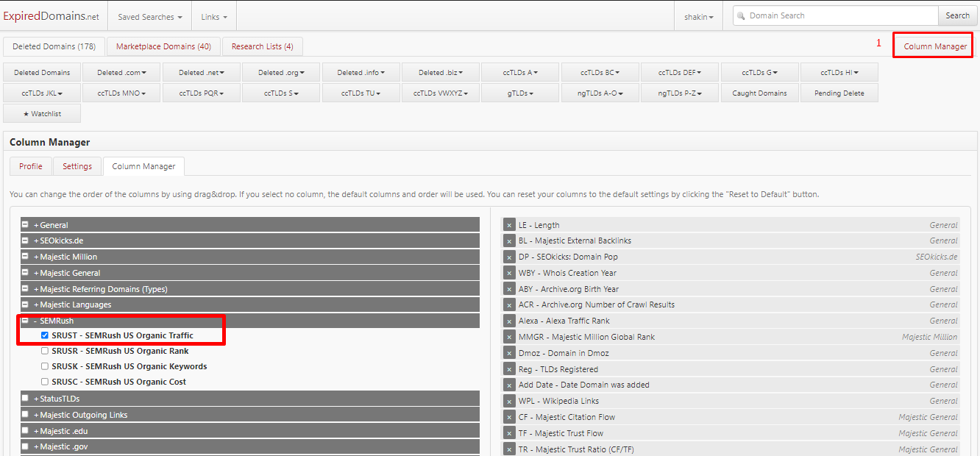This screenshot has height=456, width=980.
Task: Open the shakin user dropdown
Action: coord(699,16)
